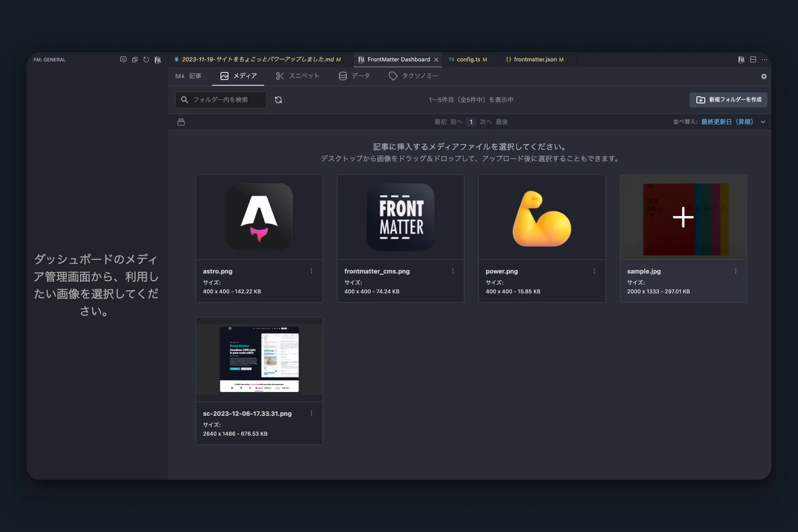
Task: Click the 次へ pagination link
Action: pyautogui.click(x=486, y=122)
